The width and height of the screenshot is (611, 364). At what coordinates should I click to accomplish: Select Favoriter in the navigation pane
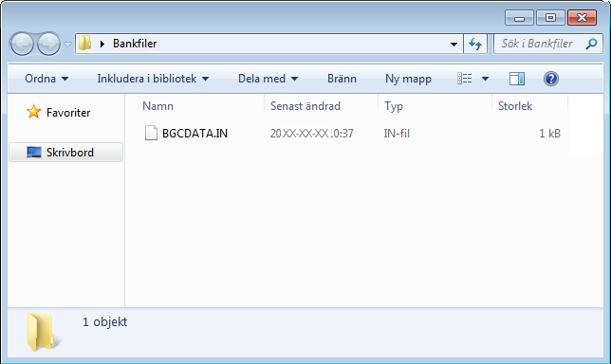[x=68, y=113]
